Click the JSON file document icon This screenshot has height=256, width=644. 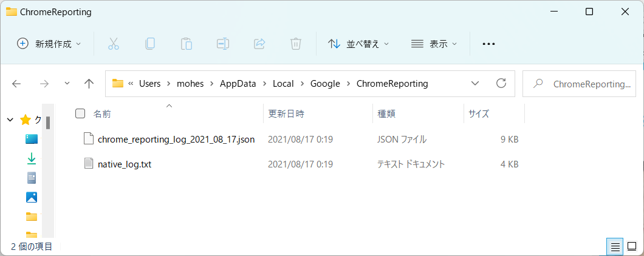[89, 139]
